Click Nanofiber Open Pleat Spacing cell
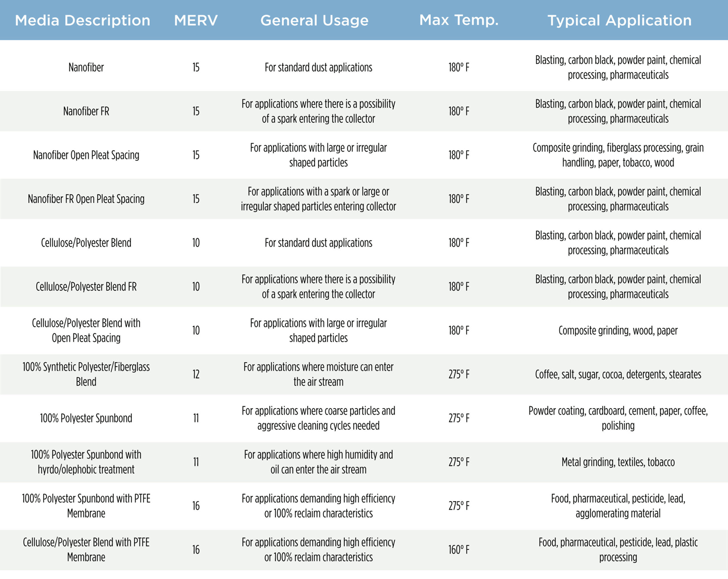Image resolution: width=728 pixels, height=579 pixels. [86, 155]
